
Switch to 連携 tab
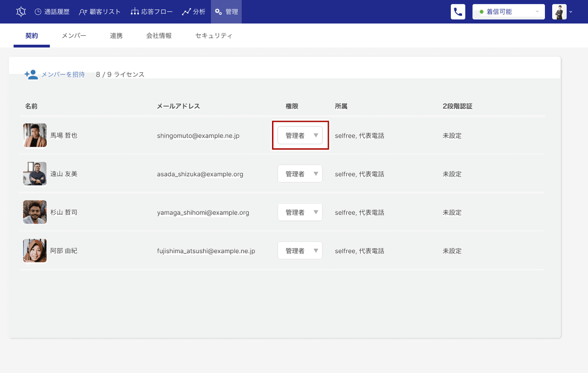[x=116, y=36]
